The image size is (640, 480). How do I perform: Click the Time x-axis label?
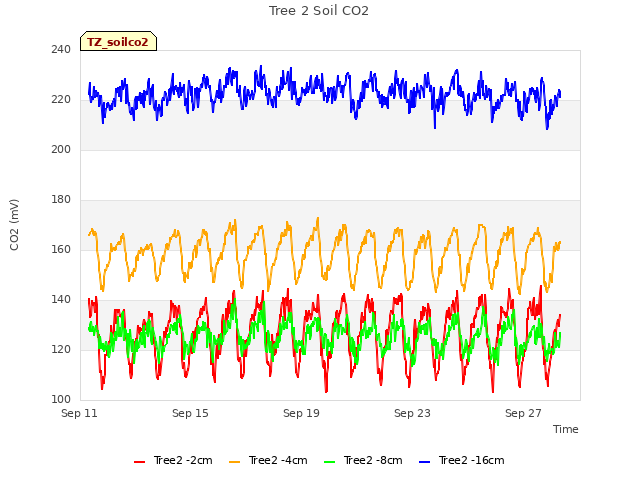pyautogui.click(x=566, y=429)
